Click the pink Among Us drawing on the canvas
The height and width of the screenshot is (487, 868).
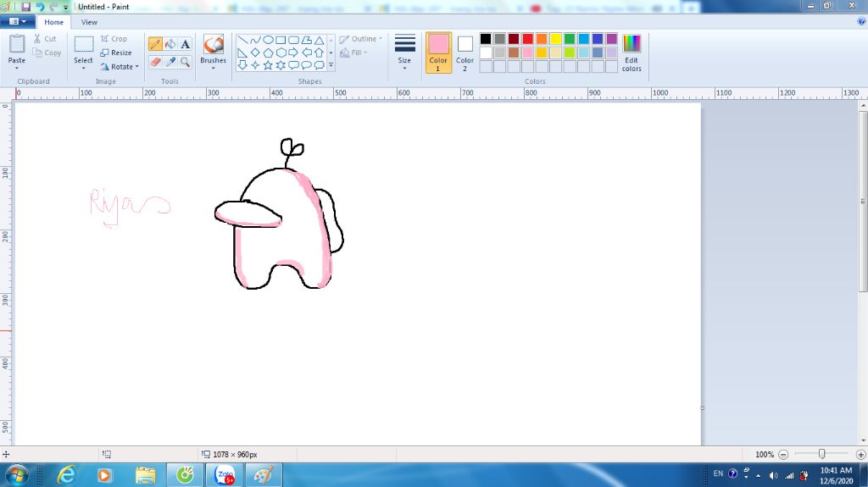click(x=279, y=214)
